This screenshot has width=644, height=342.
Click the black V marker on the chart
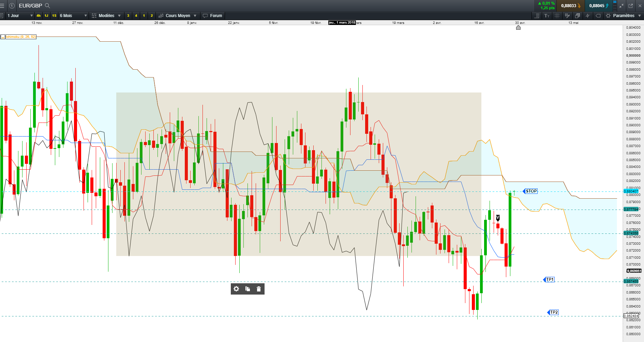[498, 218]
